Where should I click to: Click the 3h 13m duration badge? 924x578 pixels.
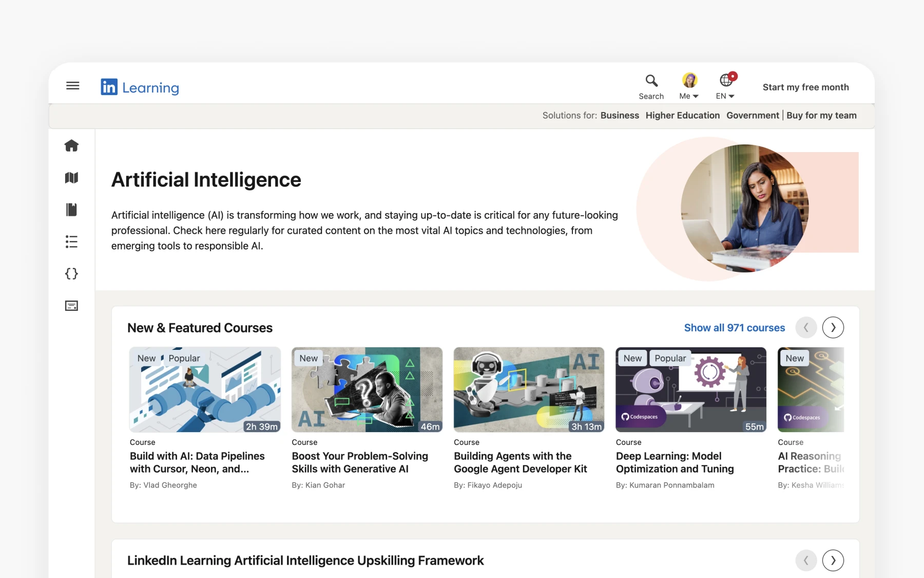(x=586, y=426)
